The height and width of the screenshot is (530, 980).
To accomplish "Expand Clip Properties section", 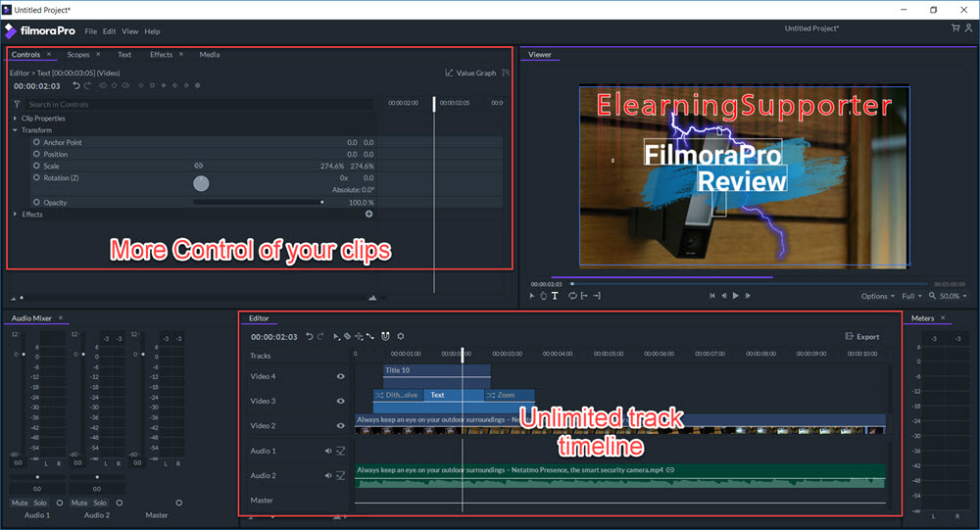I will (15, 119).
